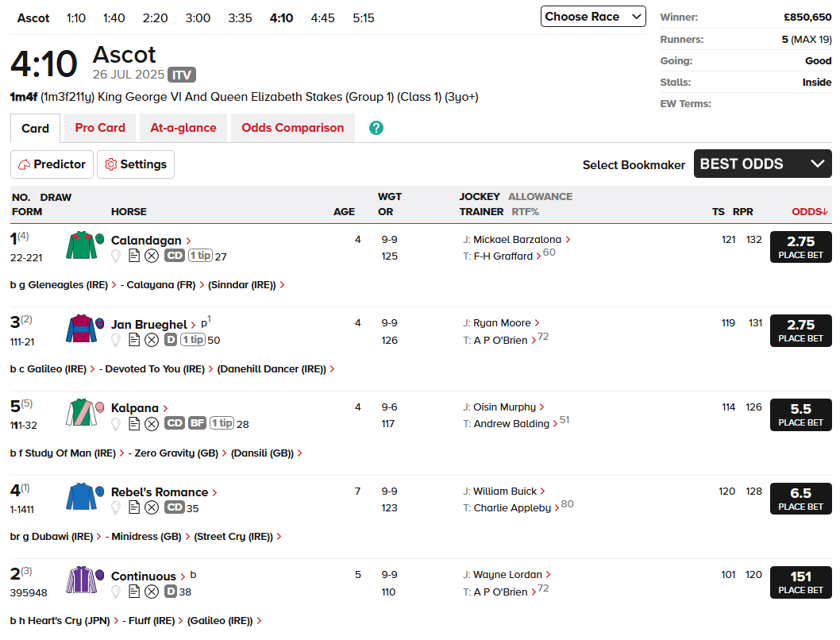The height and width of the screenshot is (640, 840).
Task: Open the 1 tip badge on Calandagan
Action: 200,256
